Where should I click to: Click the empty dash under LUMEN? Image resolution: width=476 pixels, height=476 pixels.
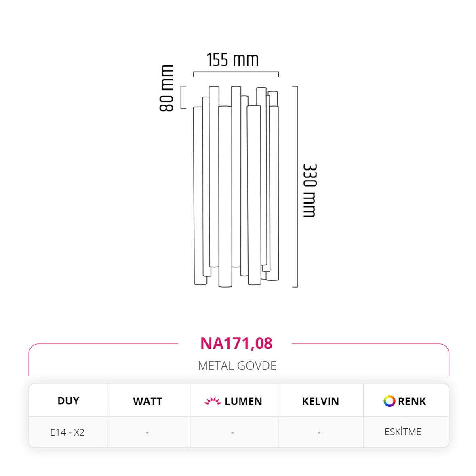[x=232, y=432]
